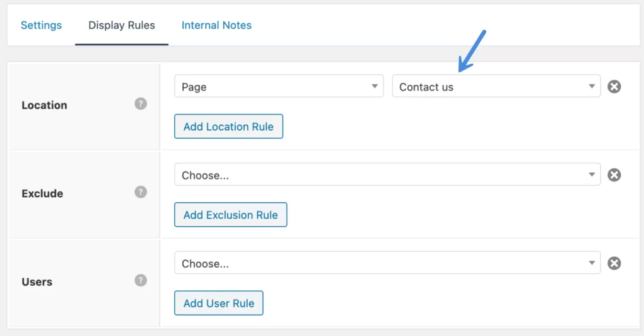
Task: Click the Users row label
Action: pyautogui.click(x=37, y=282)
